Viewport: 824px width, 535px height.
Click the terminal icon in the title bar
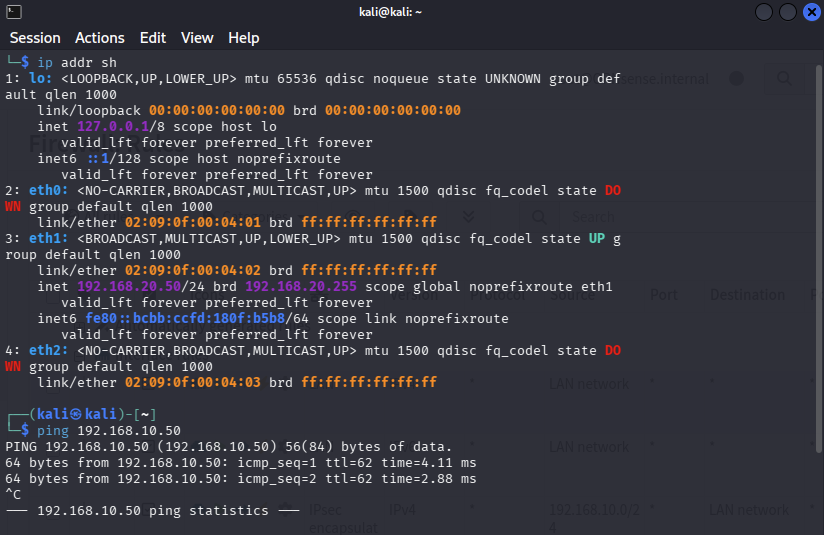pos(14,12)
